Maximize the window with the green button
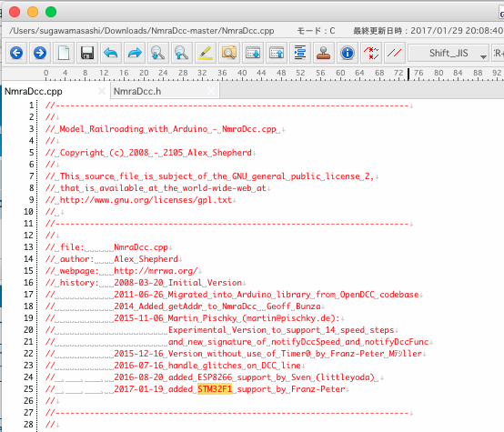Viewport: 504px width, 432px height. 51,12
